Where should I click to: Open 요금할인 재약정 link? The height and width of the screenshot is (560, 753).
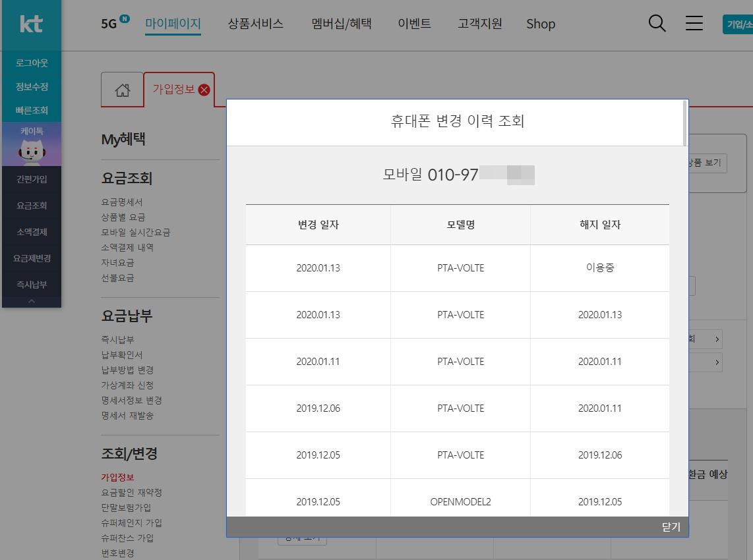(132, 493)
